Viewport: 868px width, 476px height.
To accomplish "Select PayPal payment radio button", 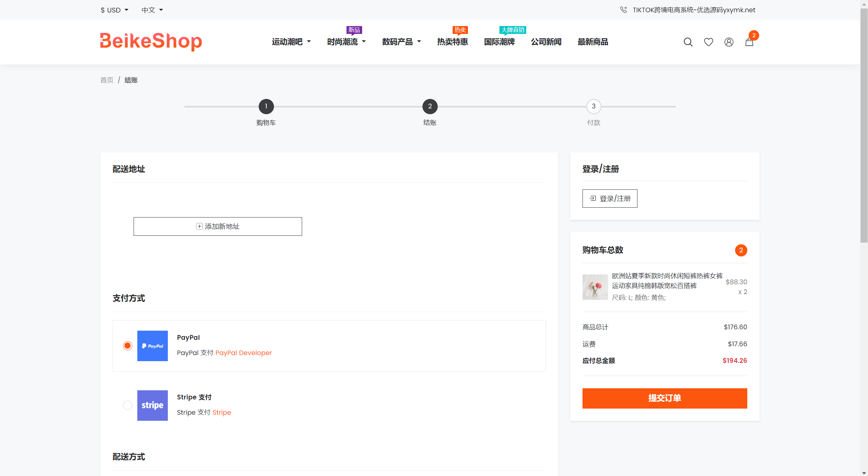I will 127,346.
